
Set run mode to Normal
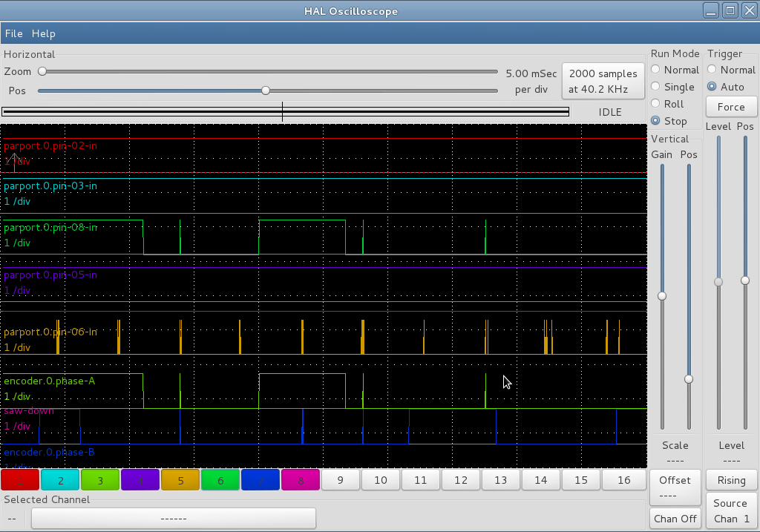[x=655, y=70]
